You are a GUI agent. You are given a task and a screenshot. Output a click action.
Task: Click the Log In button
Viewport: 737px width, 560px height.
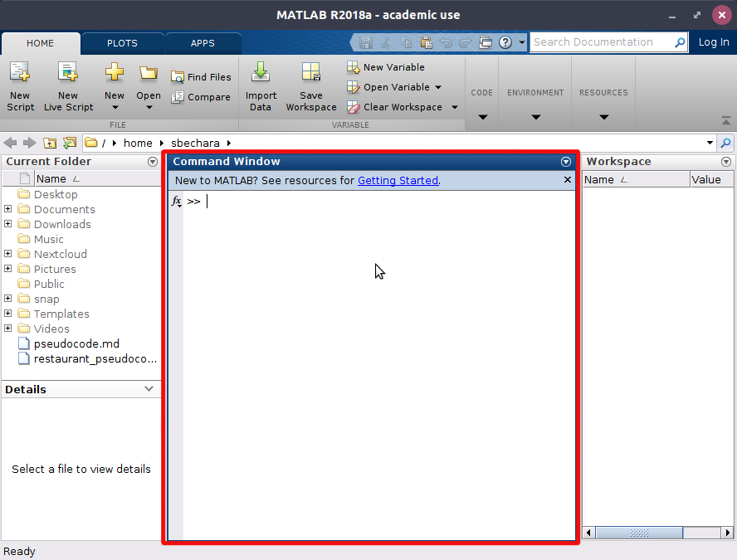point(714,42)
